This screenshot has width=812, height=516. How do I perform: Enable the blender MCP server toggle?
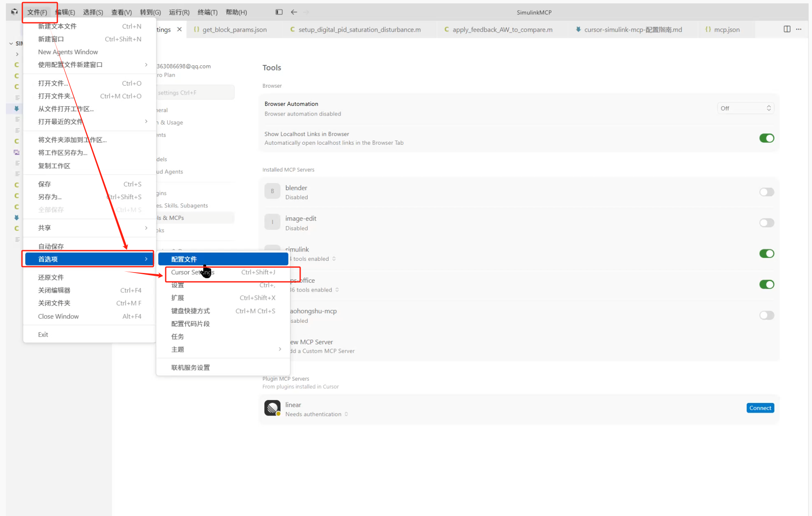tap(766, 192)
